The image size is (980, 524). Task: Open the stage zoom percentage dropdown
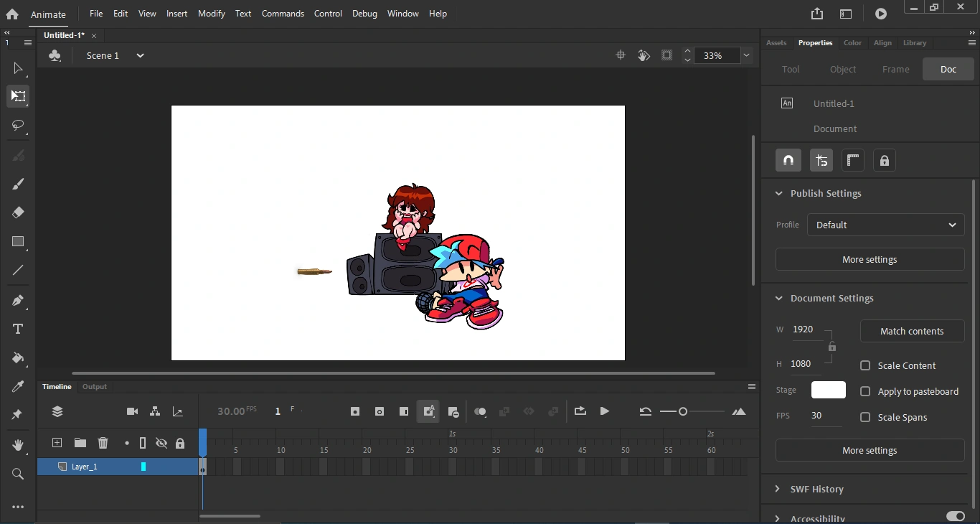[x=746, y=55]
